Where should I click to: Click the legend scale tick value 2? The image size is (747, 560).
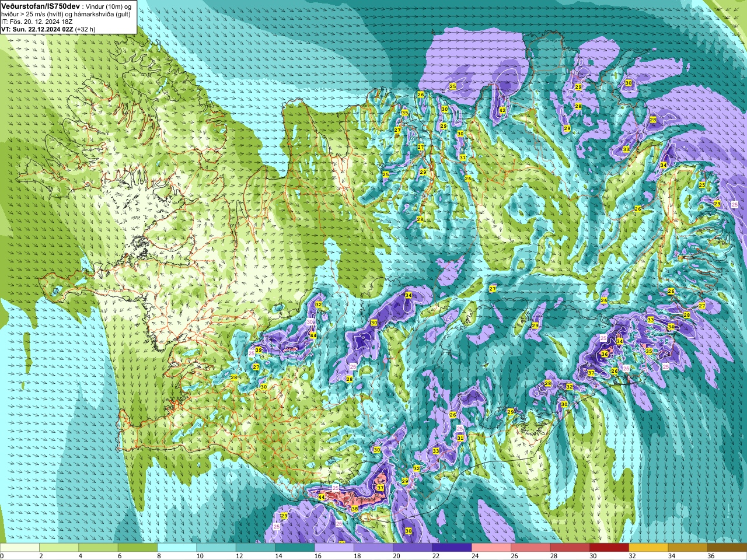click(x=41, y=556)
